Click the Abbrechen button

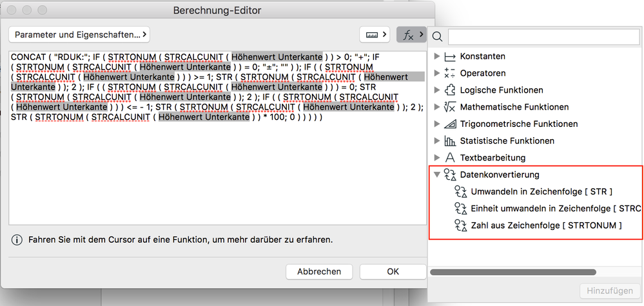319,272
